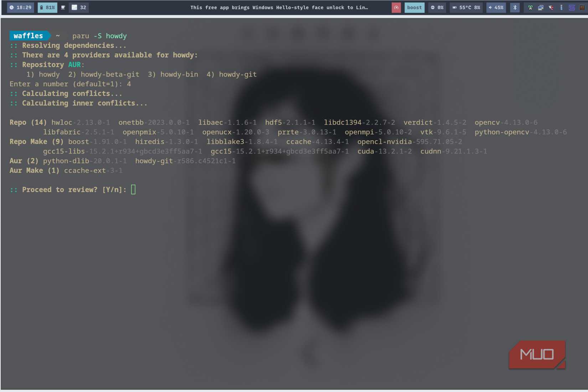Focus the cursor after 'Proceed to review? [Y/n]:'
The width and height of the screenshot is (588, 392).
pos(133,190)
